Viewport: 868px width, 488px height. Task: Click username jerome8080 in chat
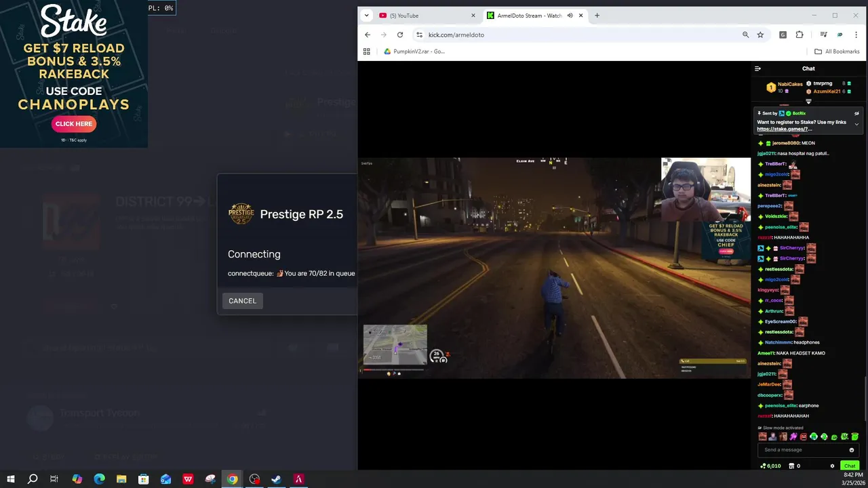click(x=785, y=143)
